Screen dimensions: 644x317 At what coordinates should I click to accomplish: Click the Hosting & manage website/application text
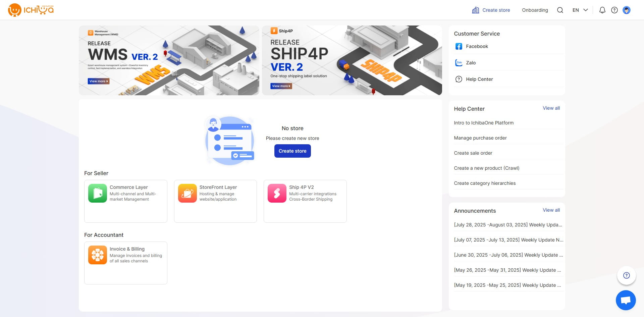[x=218, y=197]
